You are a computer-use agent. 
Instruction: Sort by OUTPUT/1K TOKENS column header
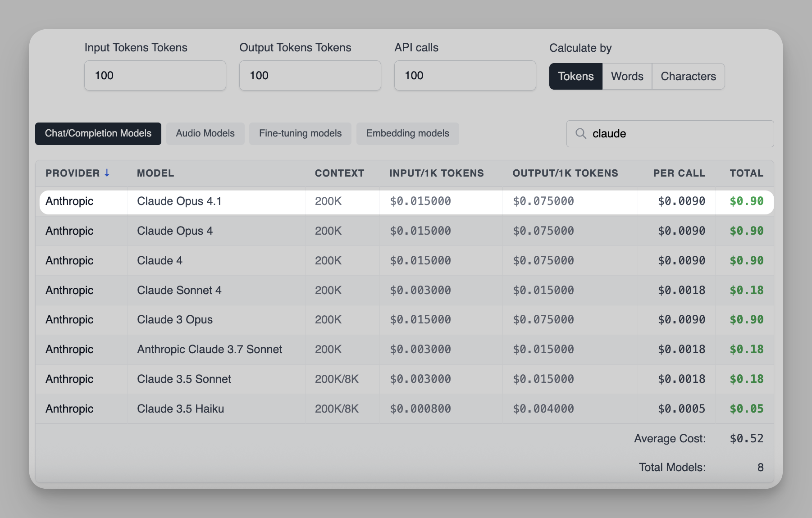565,173
